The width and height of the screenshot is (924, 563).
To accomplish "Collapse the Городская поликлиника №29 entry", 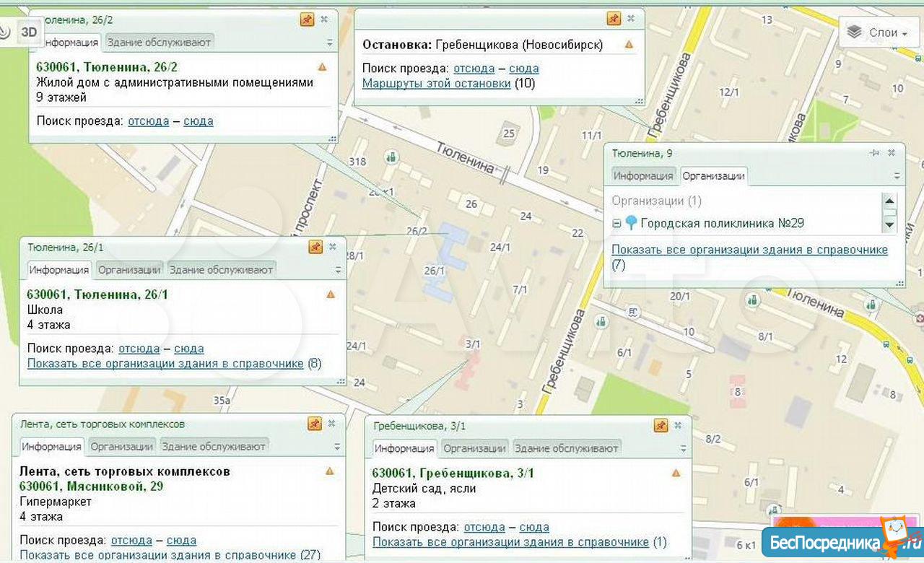I will [617, 224].
